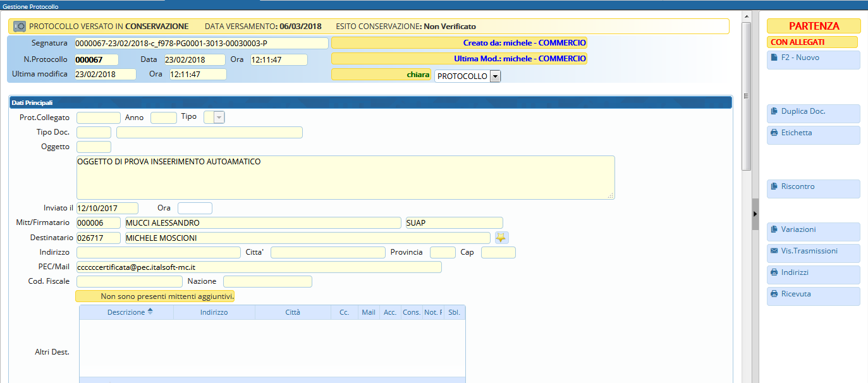Print addresses with Indirizzi button
868x383 pixels.
pos(813,274)
